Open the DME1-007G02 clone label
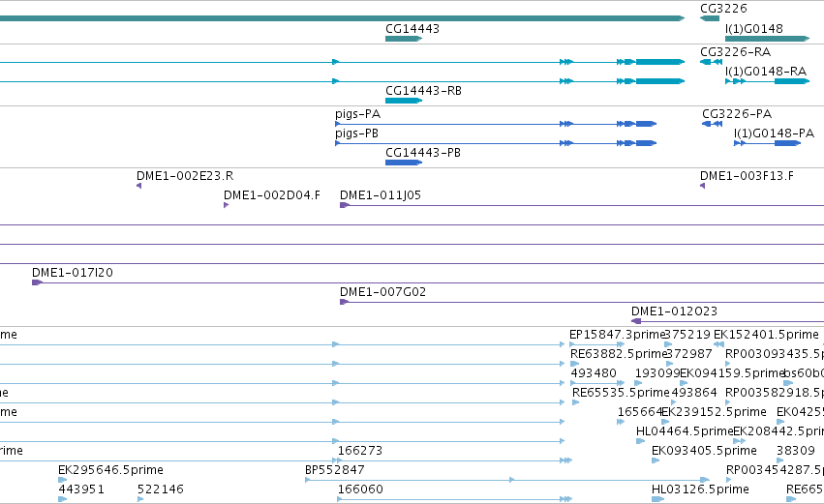The height and width of the screenshot is (504, 824). tap(382, 292)
